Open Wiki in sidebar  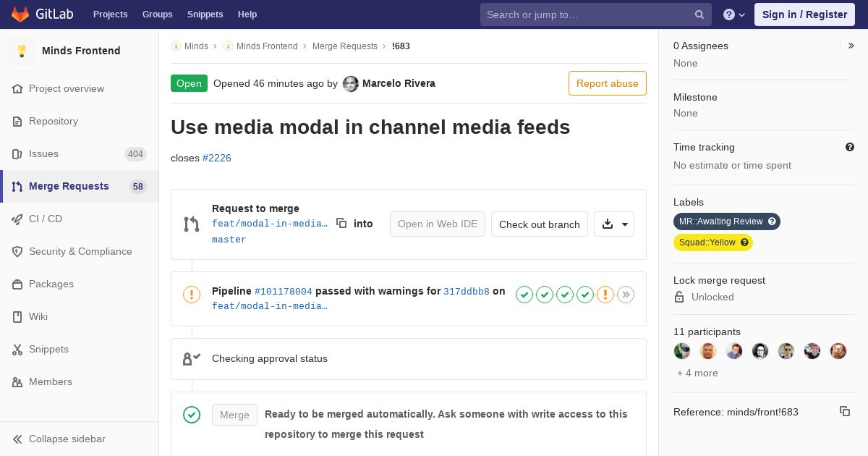[x=79, y=316]
